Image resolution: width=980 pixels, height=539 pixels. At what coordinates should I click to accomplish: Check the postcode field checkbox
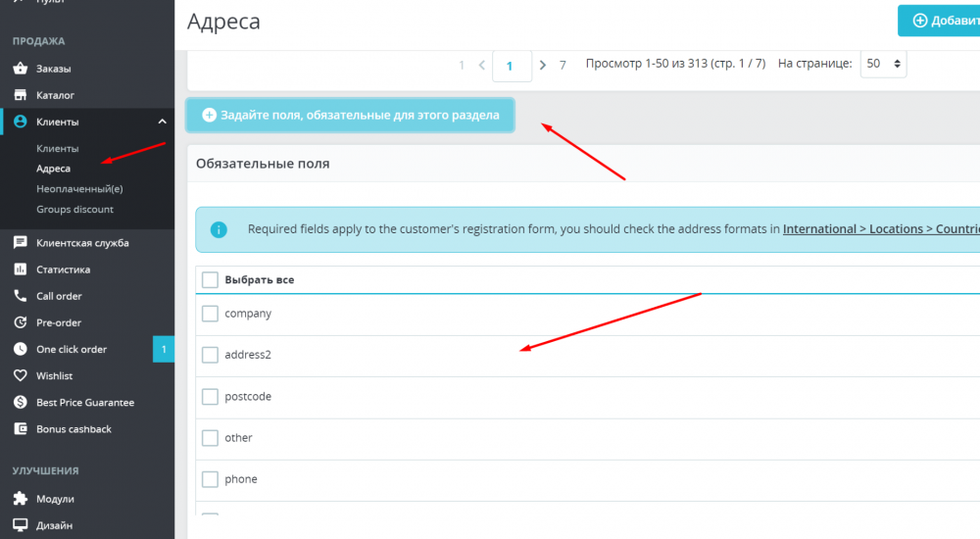click(x=210, y=397)
